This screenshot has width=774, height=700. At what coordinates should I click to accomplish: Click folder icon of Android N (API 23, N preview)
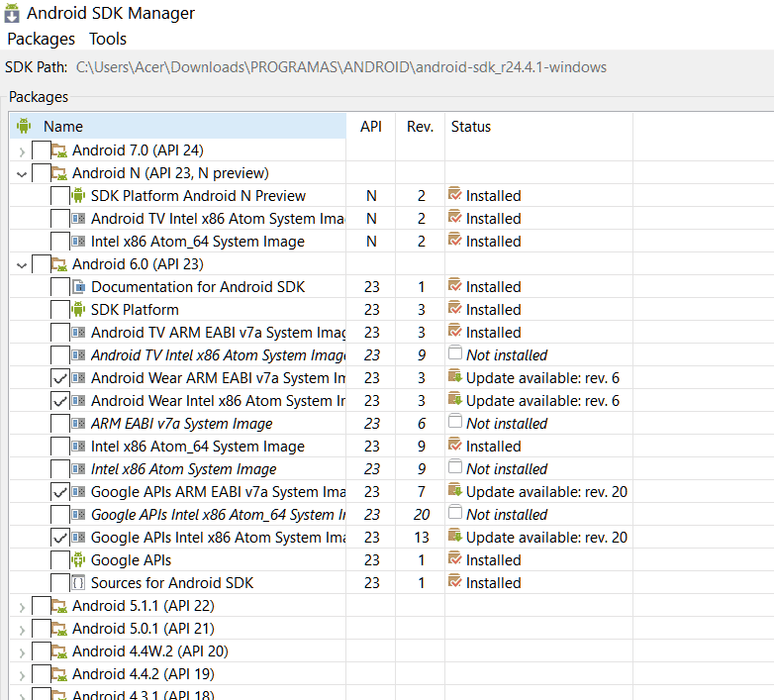pyautogui.click(x=59, y=173)
